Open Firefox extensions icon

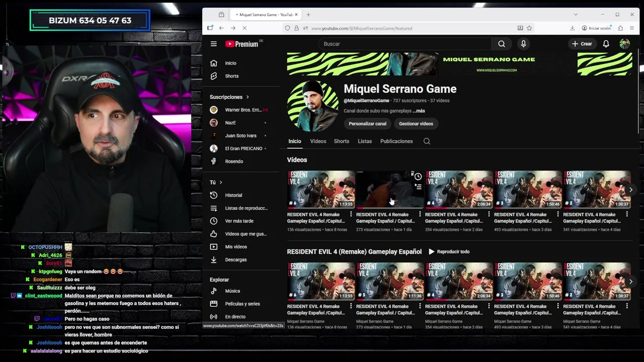tap(620, 28)
